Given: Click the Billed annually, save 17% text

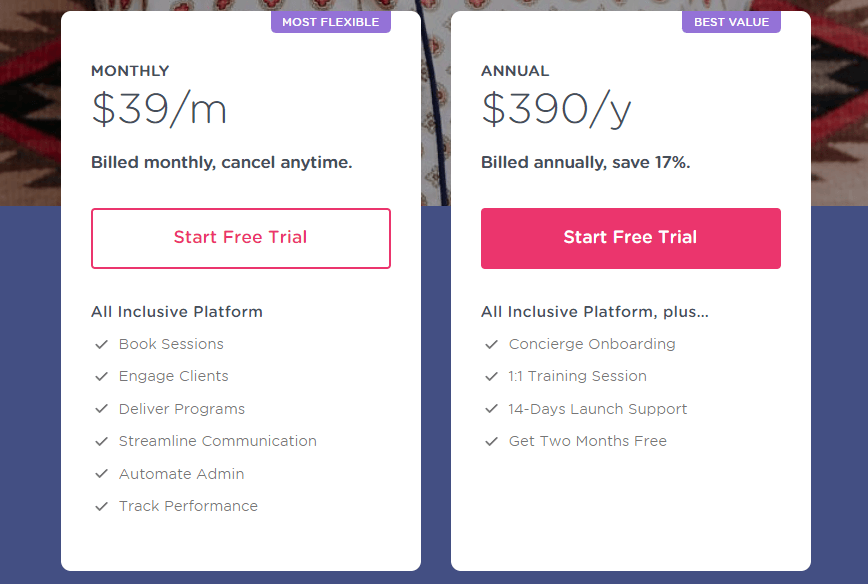Looking at the screenshot, I should click(581, 162).
